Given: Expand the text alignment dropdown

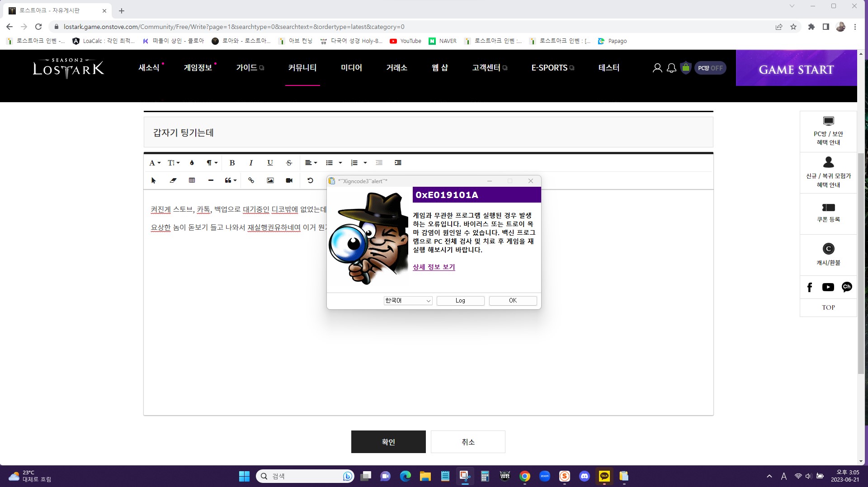Looking at the screenshot, I should pos(311,163).
